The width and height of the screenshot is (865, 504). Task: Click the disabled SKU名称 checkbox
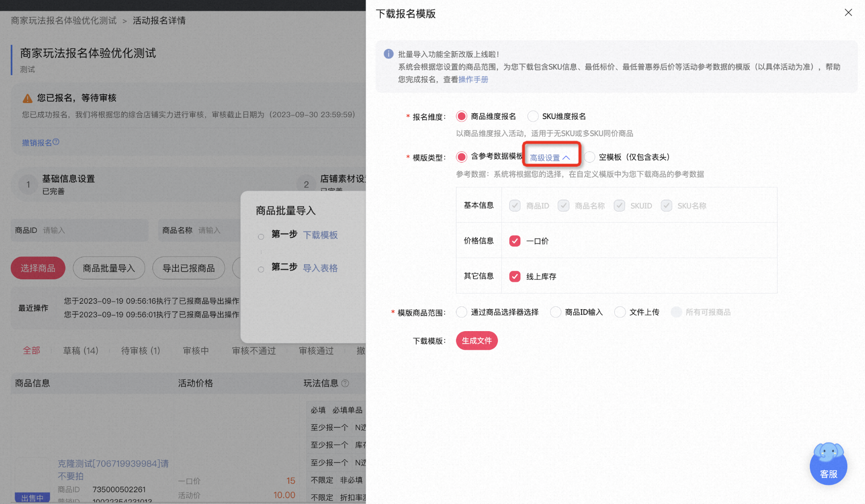[x=666, y=206]
